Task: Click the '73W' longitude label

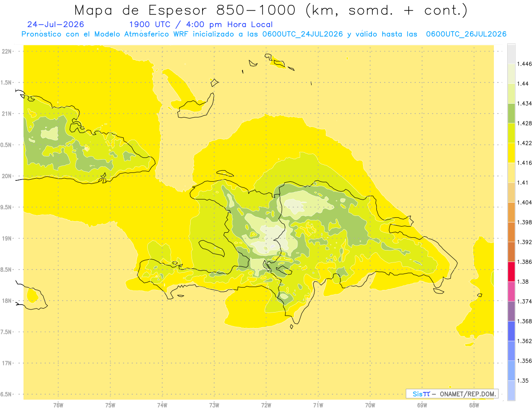Action: [x=214, y=405]
